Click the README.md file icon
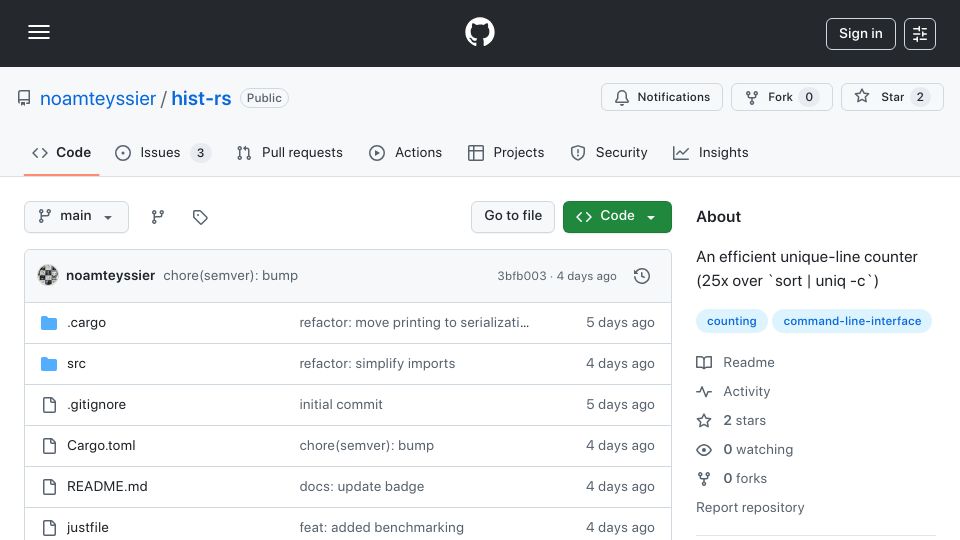Viewport: 960px width, 540px height. 49,487
